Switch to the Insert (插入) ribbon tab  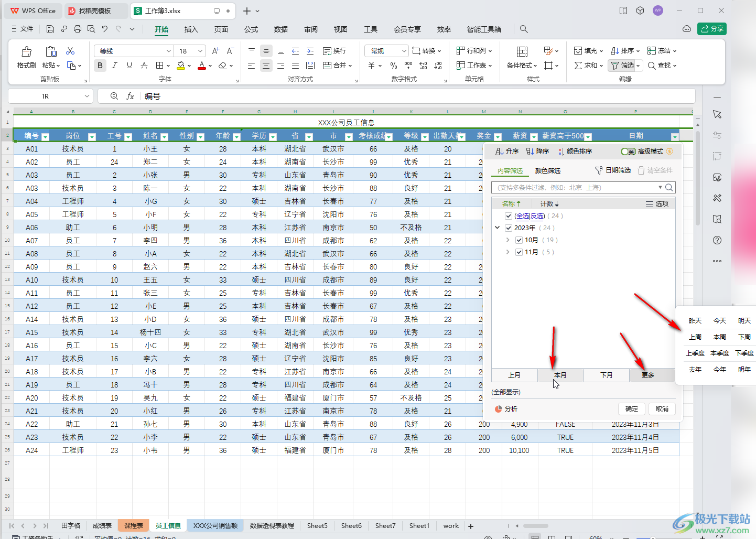pos(191,29)
